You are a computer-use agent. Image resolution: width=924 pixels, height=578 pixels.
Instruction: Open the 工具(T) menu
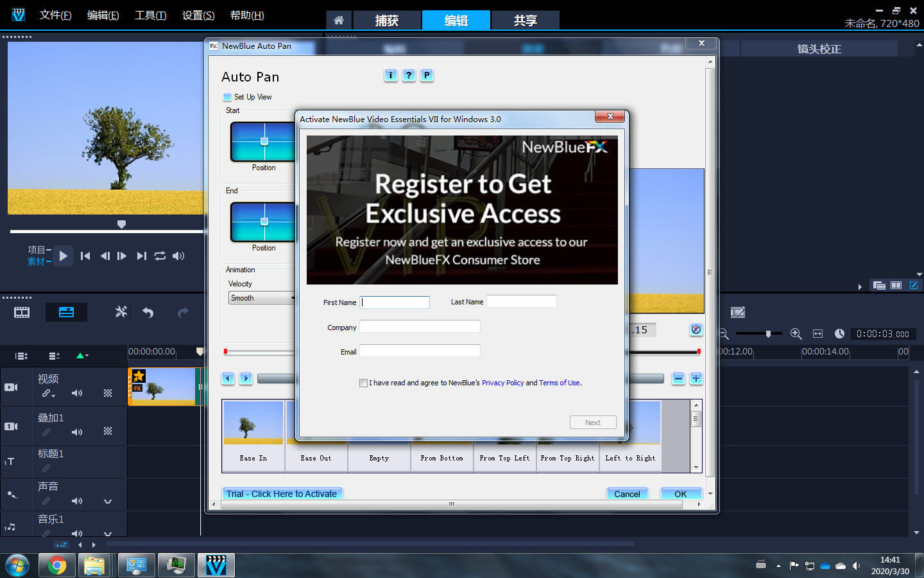[150, 15]
